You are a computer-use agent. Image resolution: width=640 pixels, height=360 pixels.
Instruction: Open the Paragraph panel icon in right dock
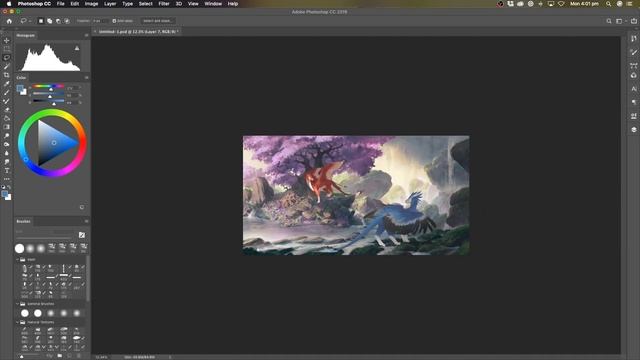633,102
